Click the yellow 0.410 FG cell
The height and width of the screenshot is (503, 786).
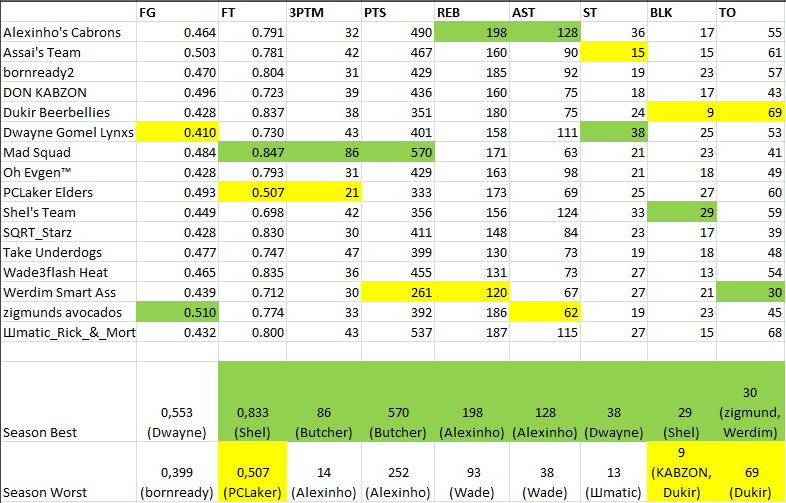click(x=177, y=132)
